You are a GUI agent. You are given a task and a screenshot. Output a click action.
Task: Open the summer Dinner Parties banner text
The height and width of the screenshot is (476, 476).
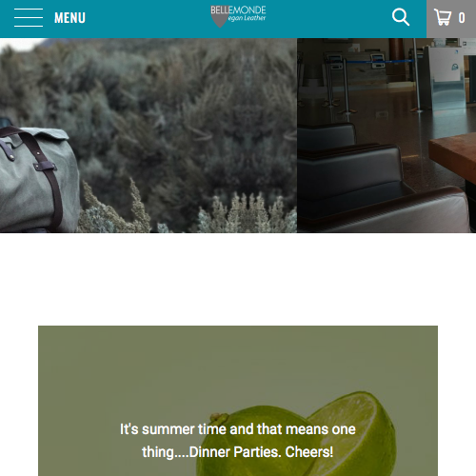point(238,441)
